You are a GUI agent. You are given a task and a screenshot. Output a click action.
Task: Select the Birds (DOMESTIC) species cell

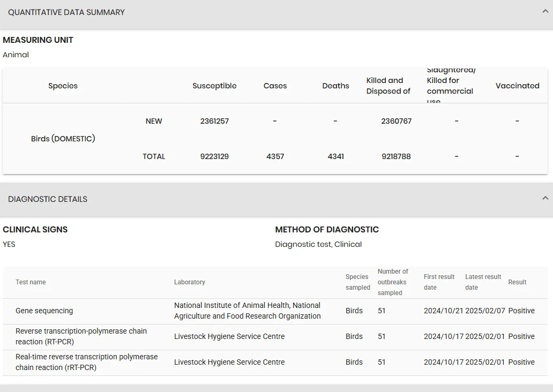[63, 139]
